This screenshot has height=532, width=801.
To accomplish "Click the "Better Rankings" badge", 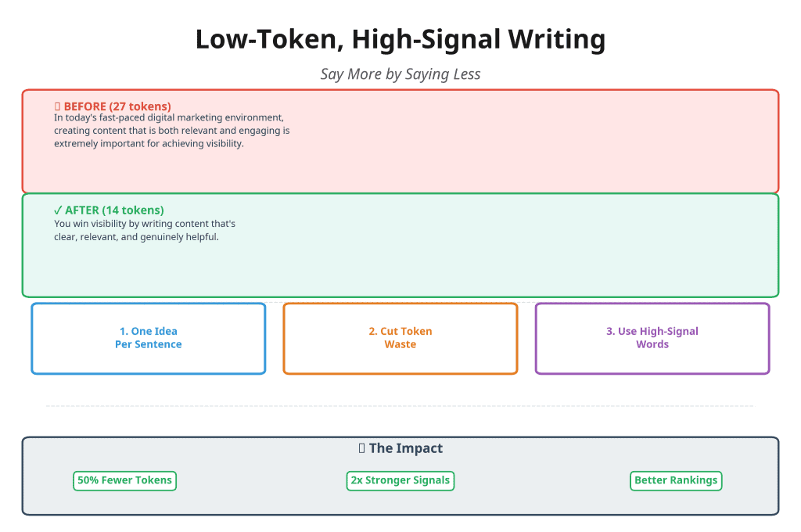I will (x=675, y=480).
